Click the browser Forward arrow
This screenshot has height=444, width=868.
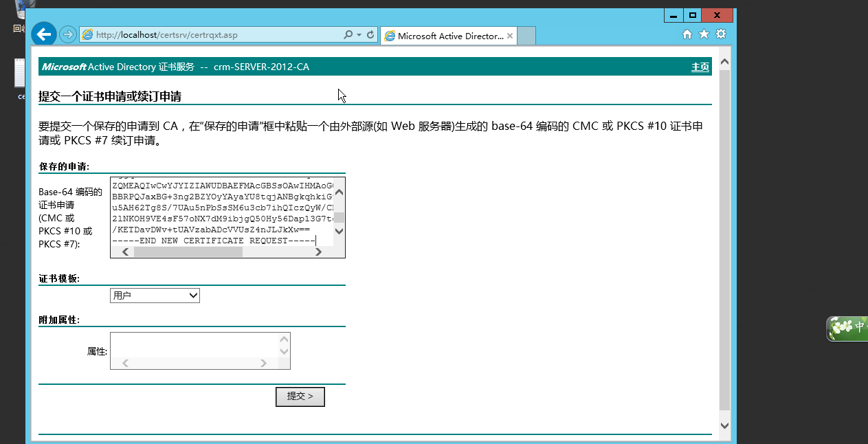(x=67, y=34)
